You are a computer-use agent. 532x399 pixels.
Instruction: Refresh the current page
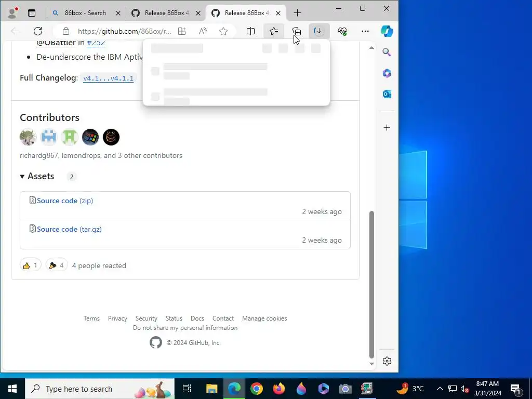[x=38, y=31]
